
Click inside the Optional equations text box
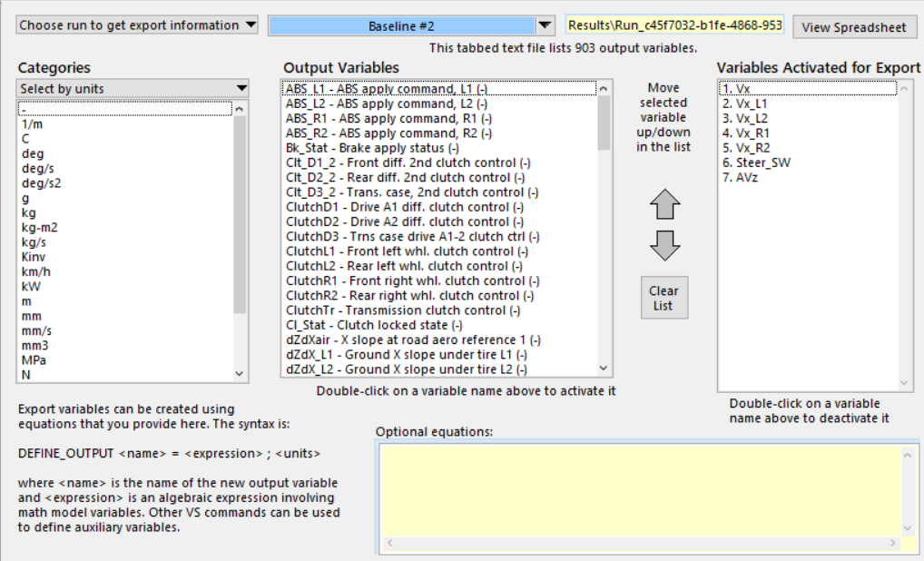pos(641,490)
